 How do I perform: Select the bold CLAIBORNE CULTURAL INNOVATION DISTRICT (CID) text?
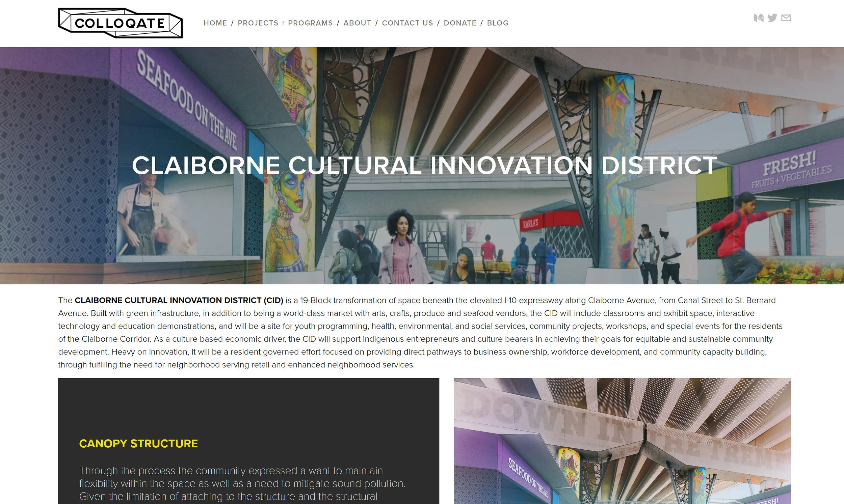click(x=179, y=301)
